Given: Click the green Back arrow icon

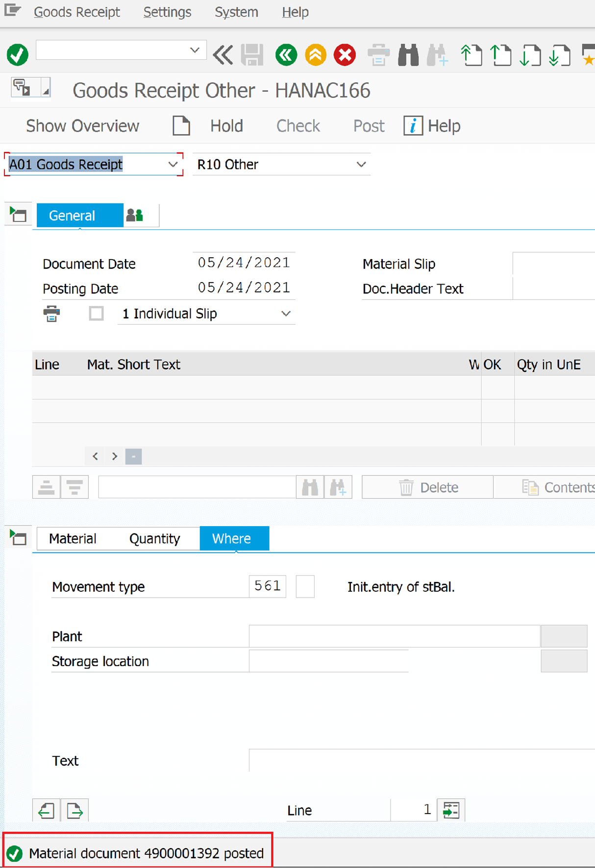Looking at the screenshot, I should click(286, 54).
